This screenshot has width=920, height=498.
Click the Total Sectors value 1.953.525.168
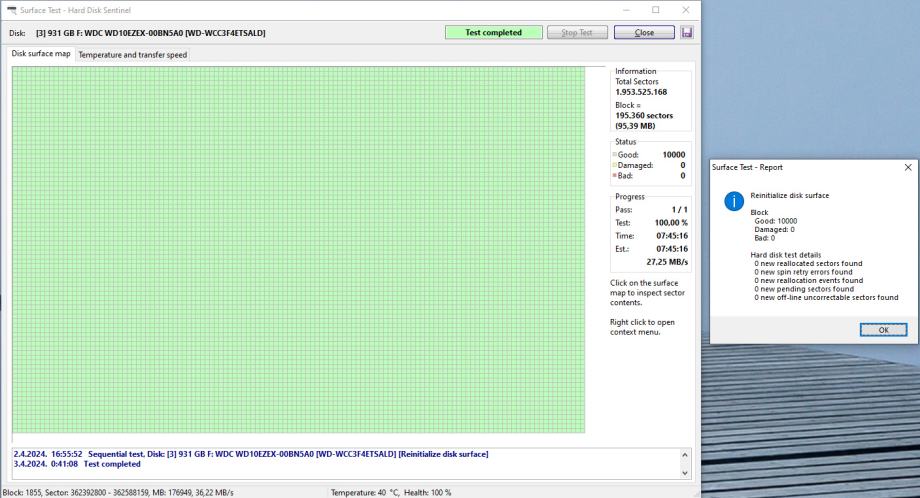tap(641, 92)
